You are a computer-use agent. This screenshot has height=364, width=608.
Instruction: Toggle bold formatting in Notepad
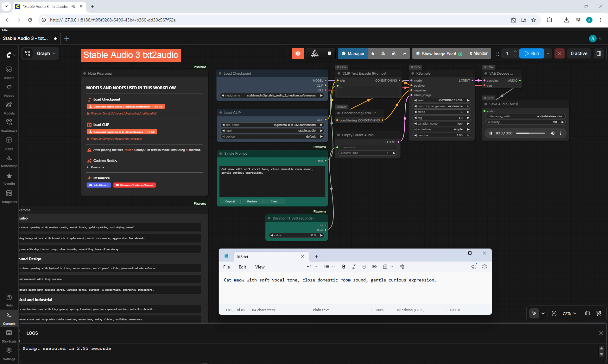point(344,267)
